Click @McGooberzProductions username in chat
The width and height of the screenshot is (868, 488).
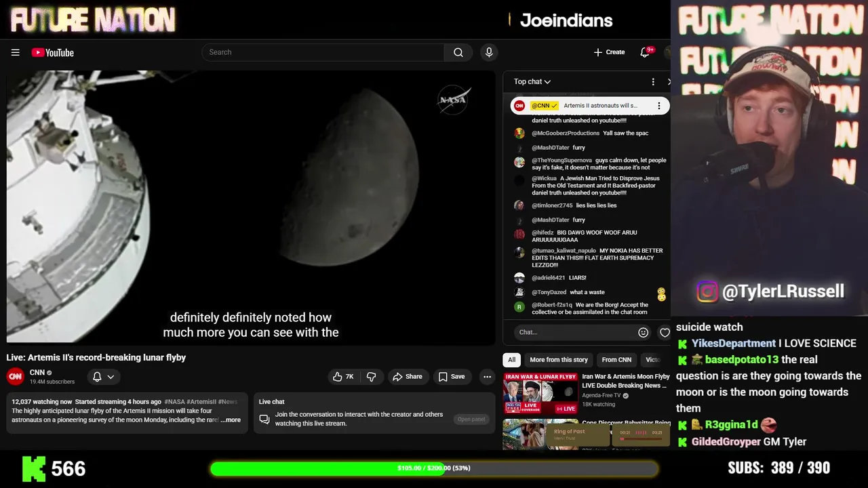[566, 133]
